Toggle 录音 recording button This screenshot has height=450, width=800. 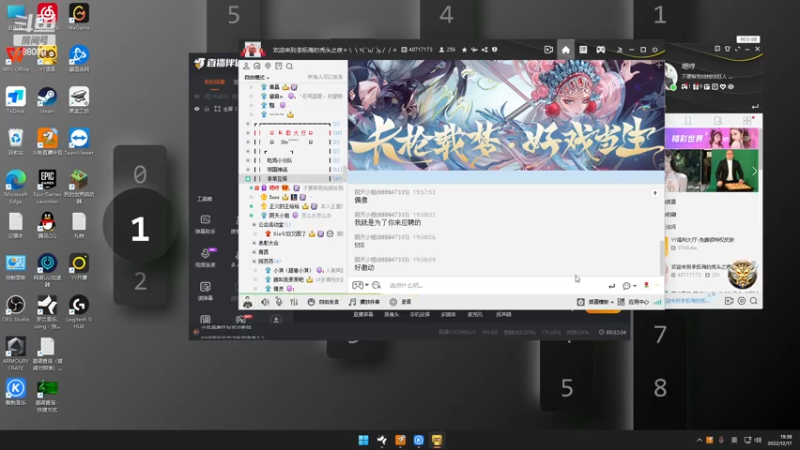click(401, 302)
